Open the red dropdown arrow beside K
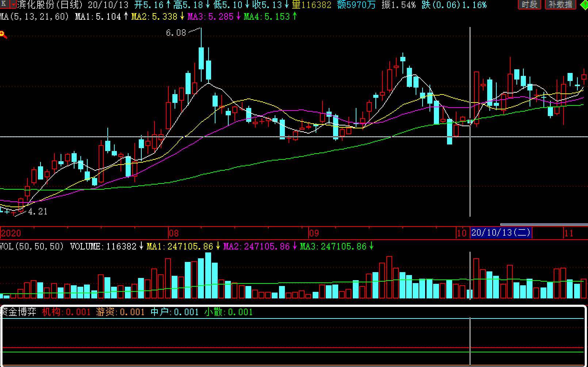This screenshot has height=367, width=588. pyautogui.click(x=14, y=5)
